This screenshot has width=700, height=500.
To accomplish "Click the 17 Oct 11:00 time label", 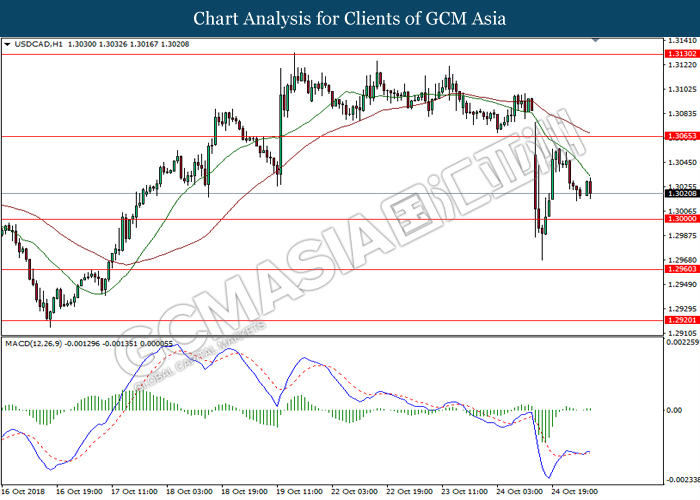I will (134, 491).
